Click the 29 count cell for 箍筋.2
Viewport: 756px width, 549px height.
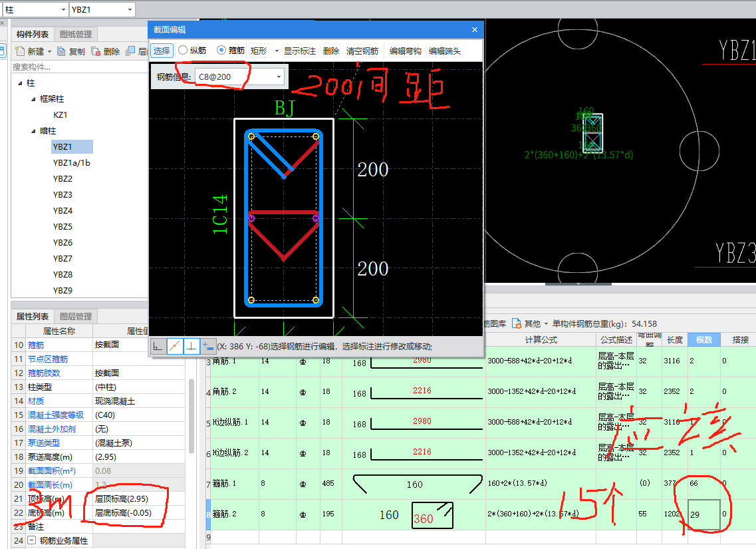[704, 515]
